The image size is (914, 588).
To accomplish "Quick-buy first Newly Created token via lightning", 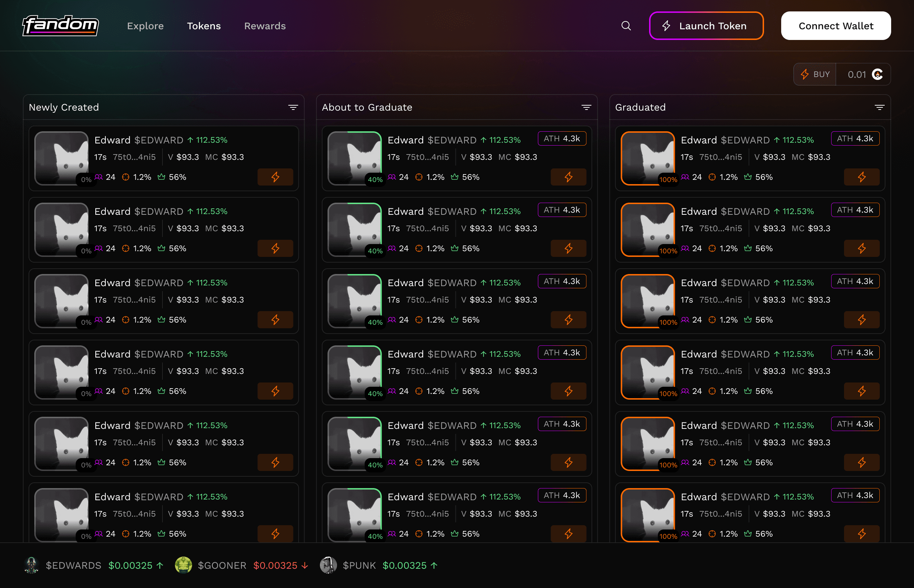I will tap(275, 177).
